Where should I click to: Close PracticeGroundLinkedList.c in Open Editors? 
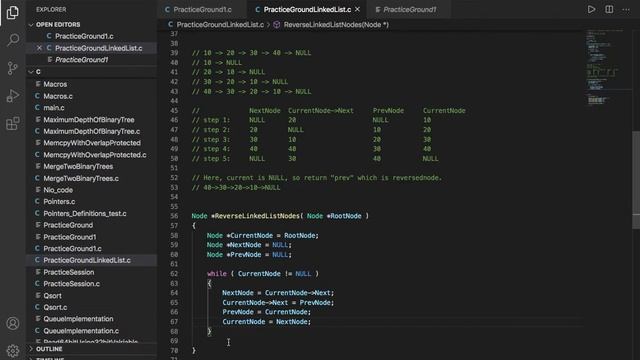(39, 48)
